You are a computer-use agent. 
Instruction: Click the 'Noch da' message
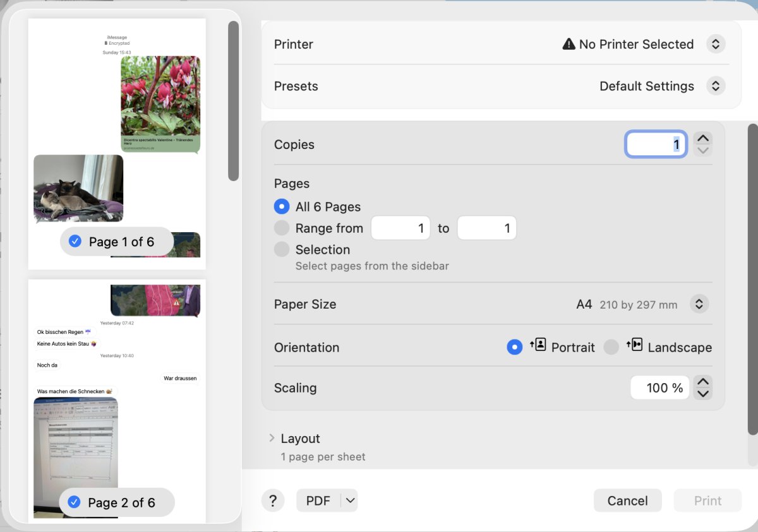[x=47, y=365]
